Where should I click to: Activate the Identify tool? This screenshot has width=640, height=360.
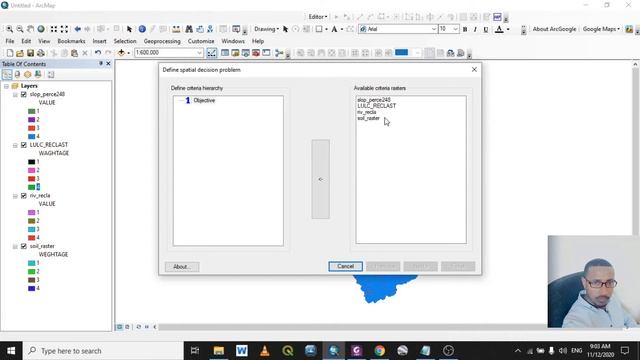(142, 29)
